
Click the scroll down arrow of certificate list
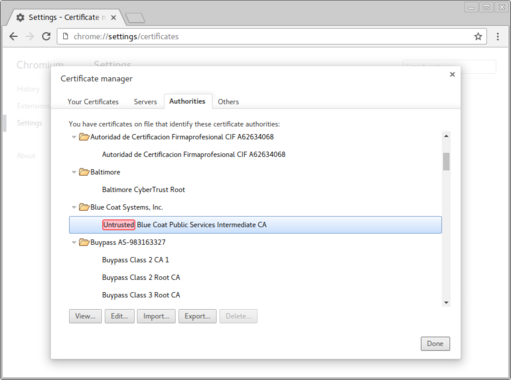point(446,303)
